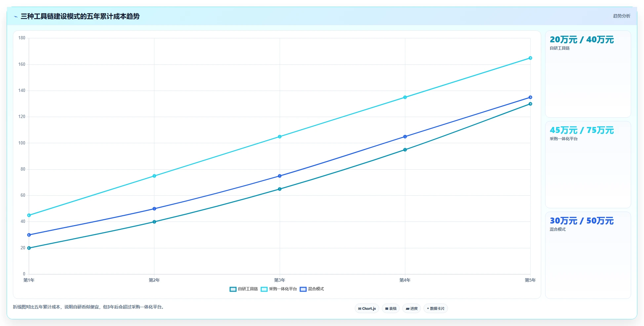Click the footer description starting 折线图对比五年累计成本

(89, 307)
